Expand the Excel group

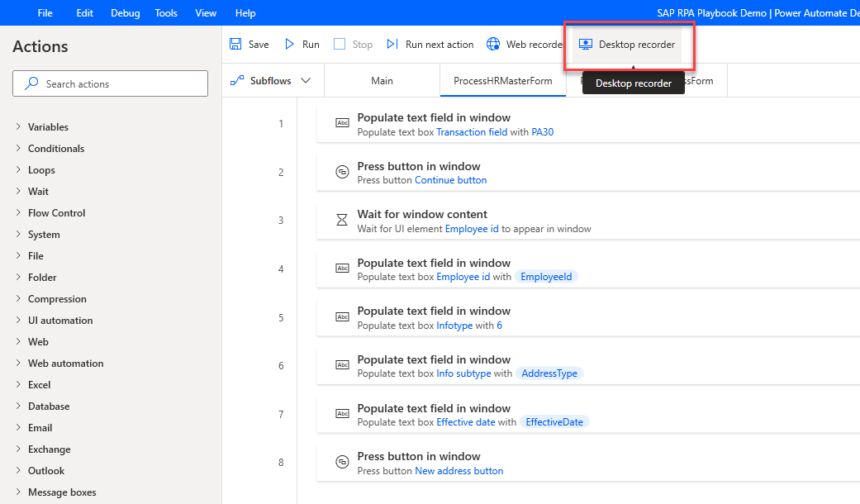(18, 384)
